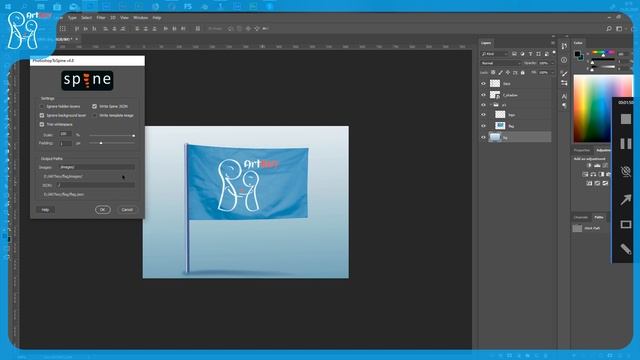Click the shape layer filter icon

click(538, 54)
